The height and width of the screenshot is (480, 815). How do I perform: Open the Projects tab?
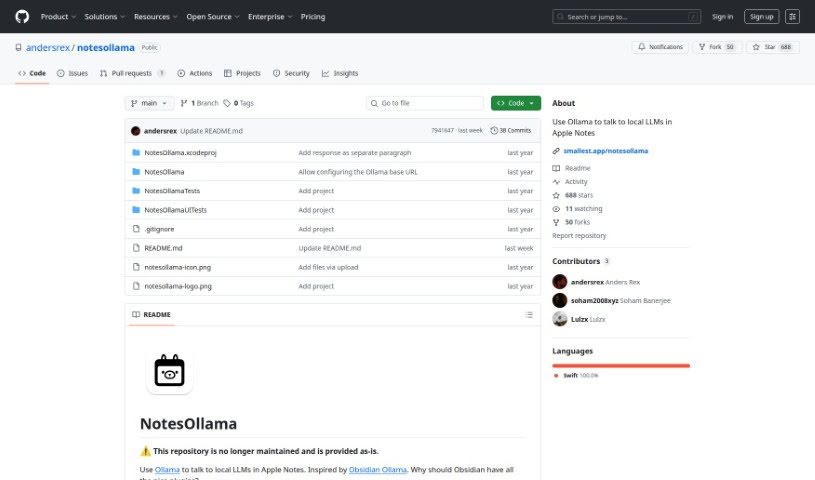[x=242, y=73]
